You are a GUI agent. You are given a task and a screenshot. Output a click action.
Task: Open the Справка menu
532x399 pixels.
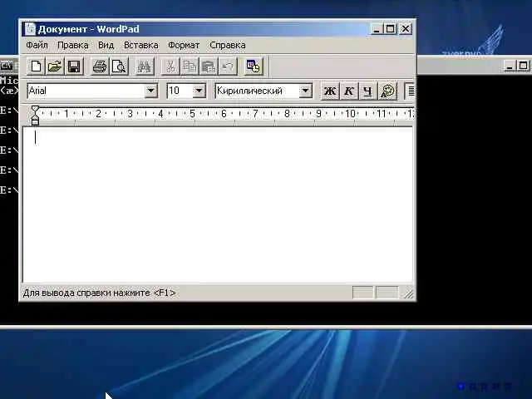click(x=227, y=45)
